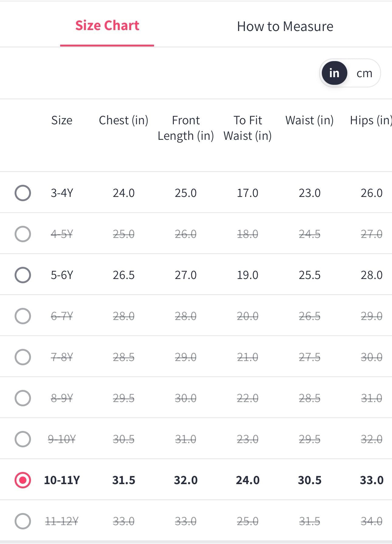This screenshot has width=392, height=544.
Task: Click the 3-4Y size label
Action: click(62, 193)
